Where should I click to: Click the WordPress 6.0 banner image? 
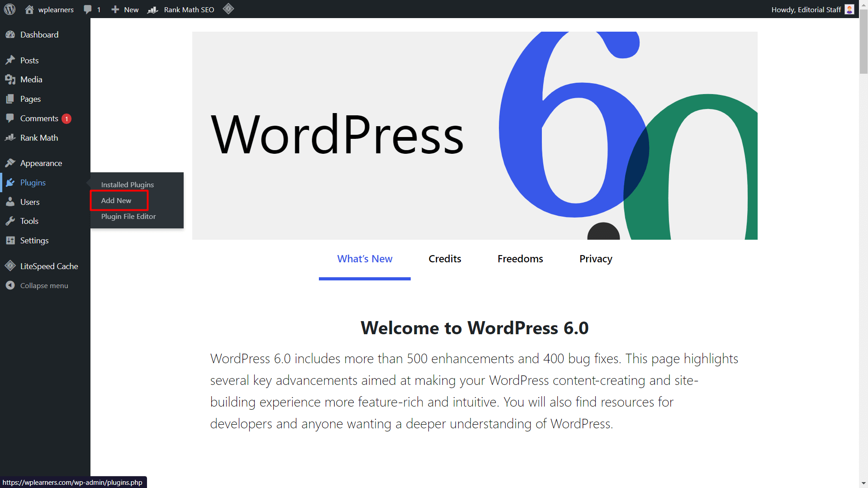(474, 136)
